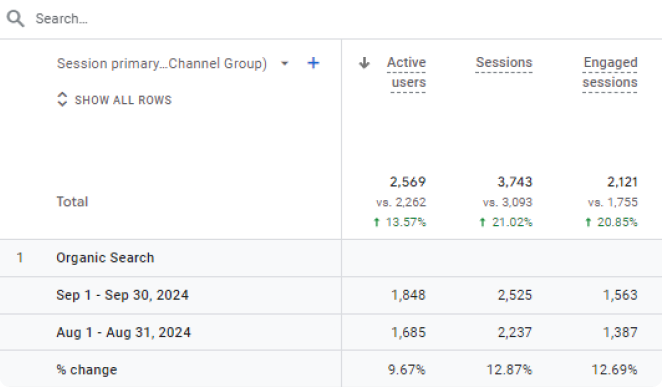This screenshot has width=662, height=387.
Task: Click Active users change 9.67%
Action: (x=407, y=370)
